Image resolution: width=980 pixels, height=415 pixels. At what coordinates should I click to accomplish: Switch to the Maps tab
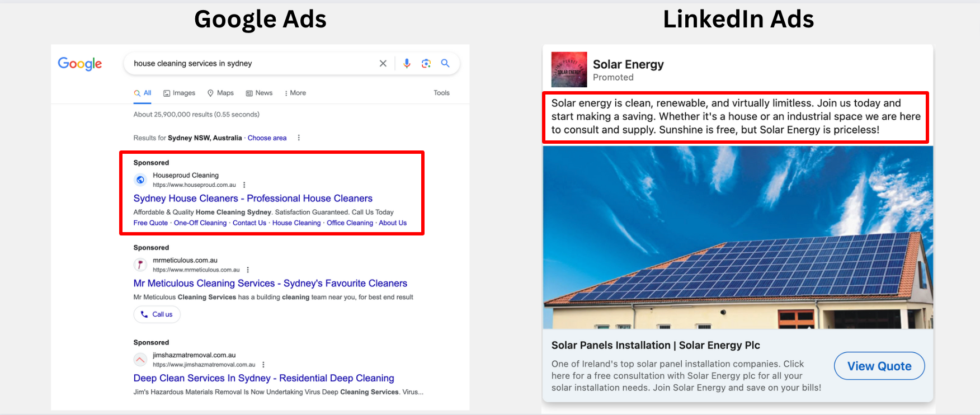tap(220, 93)
